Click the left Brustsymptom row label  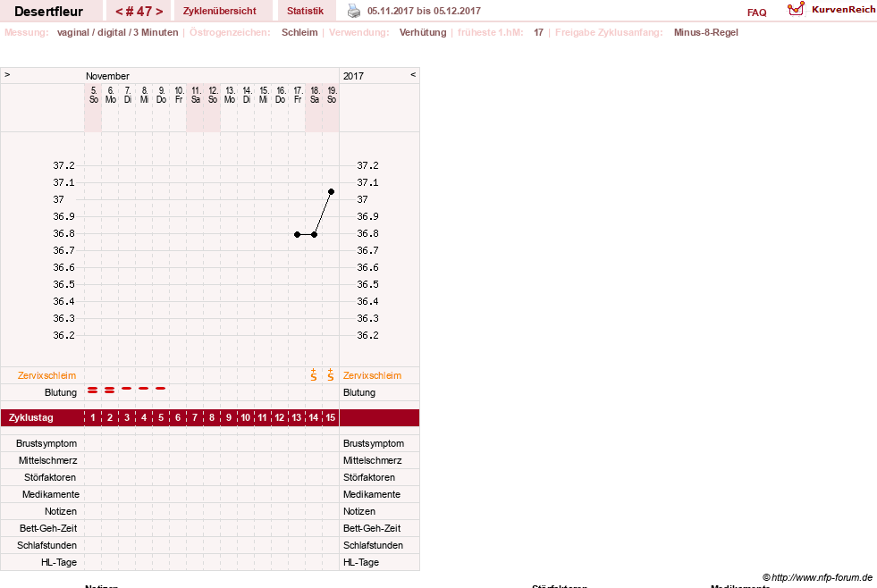point(46,443)
